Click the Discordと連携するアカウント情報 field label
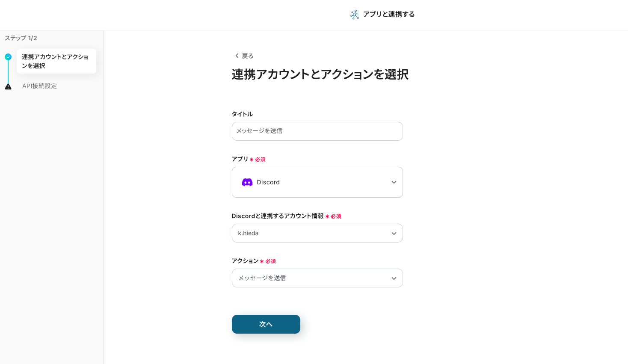The width and height of the screenshot is (628, 364). coord(277,216)
